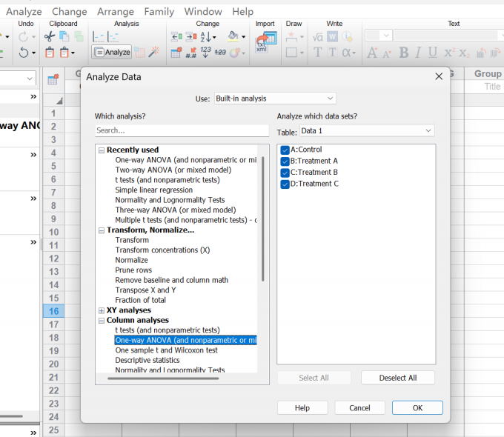This screenshot has height=437, width=504.
Task: Click the Cancel button
Action: 359,408
